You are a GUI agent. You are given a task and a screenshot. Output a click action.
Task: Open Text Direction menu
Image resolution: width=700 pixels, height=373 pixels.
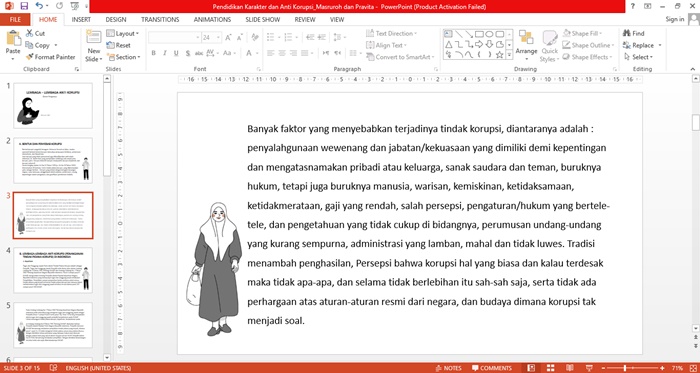coord(392,33)
